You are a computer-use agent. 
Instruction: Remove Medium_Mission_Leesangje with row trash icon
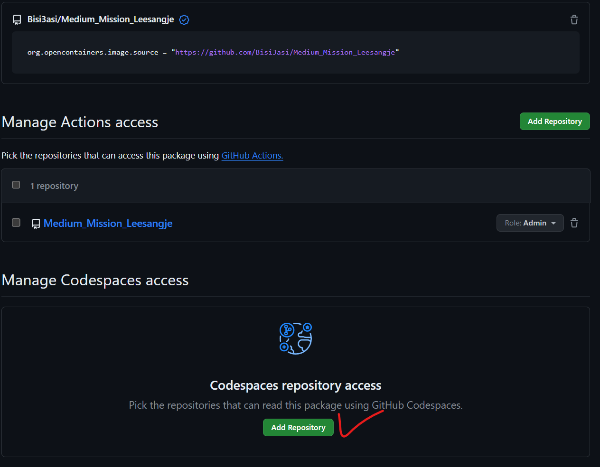[x=574, y=223]
